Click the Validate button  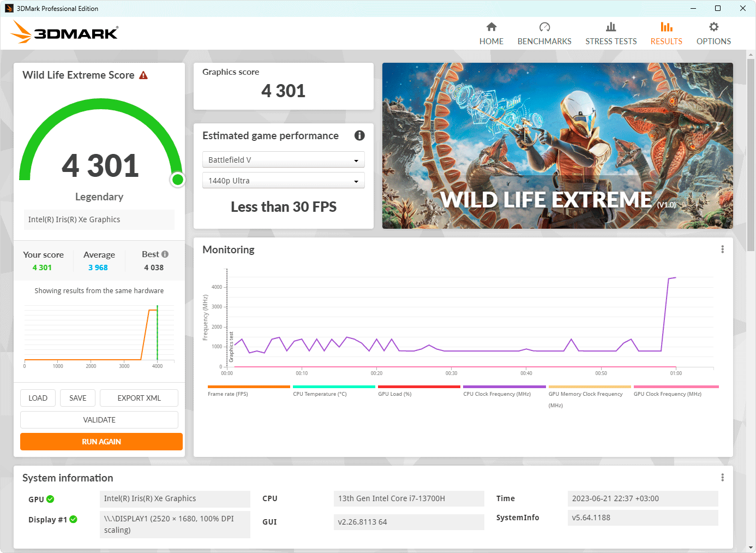(99, 420)
